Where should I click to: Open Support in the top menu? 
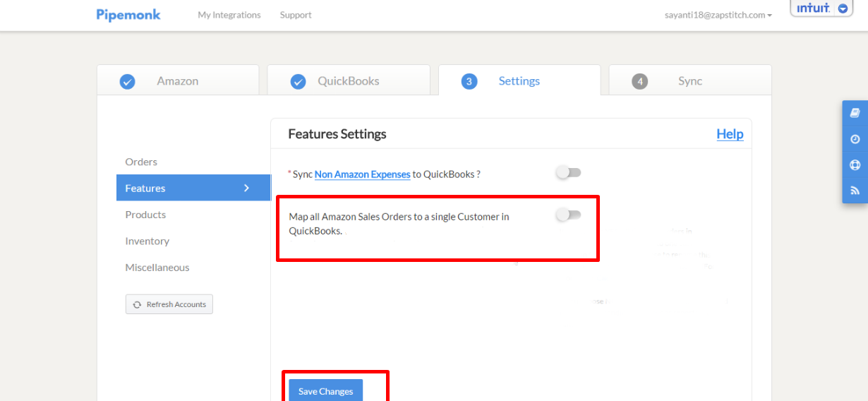(296, 15)
